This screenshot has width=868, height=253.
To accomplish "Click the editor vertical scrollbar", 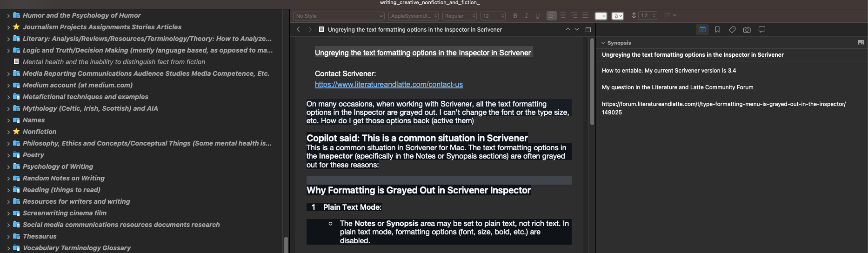I will (592, 81).
